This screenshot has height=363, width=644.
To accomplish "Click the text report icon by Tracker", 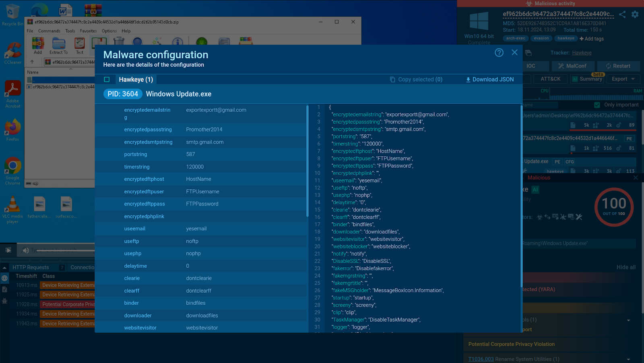I will pos(528,53).
